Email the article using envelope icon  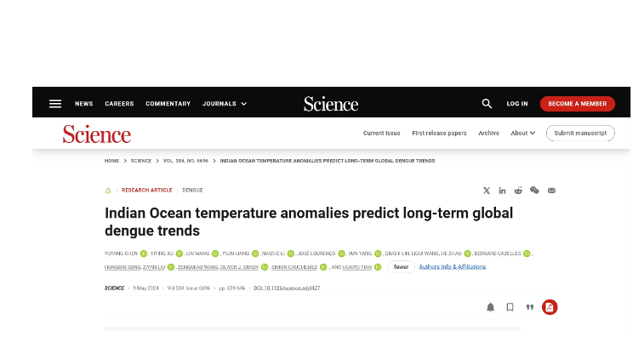click(551, 191)
